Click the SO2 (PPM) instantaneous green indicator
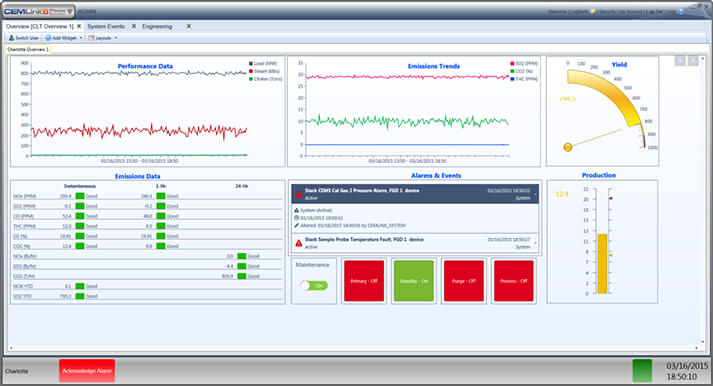This screenshot has width=713, height=386. click(80, 206)
